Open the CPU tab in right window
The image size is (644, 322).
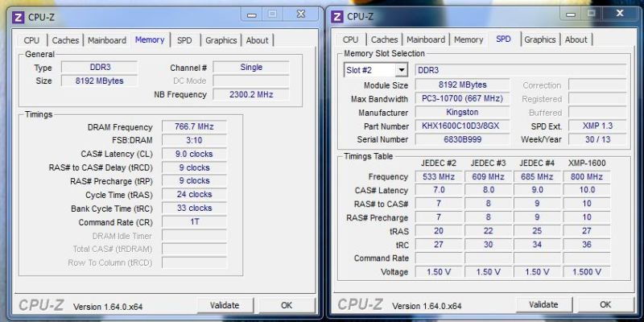pos(350,39)
